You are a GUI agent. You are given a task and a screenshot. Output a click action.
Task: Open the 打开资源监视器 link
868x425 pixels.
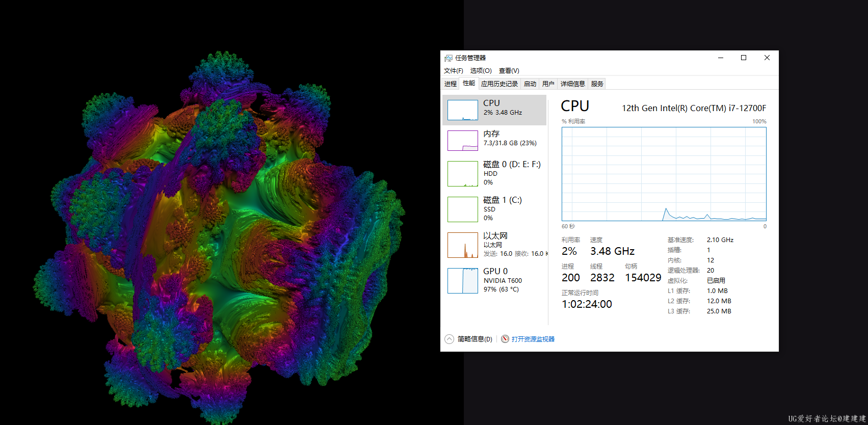coord(533,339)
